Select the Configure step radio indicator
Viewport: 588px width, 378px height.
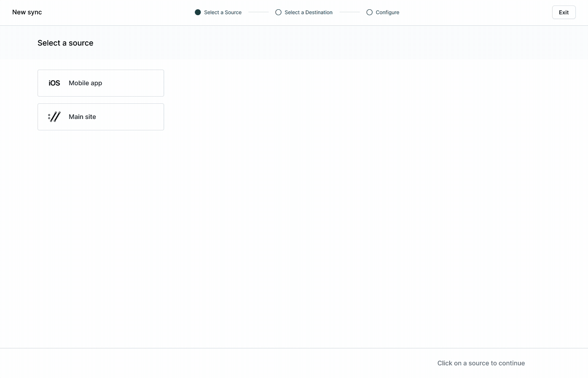click(369, 12)
